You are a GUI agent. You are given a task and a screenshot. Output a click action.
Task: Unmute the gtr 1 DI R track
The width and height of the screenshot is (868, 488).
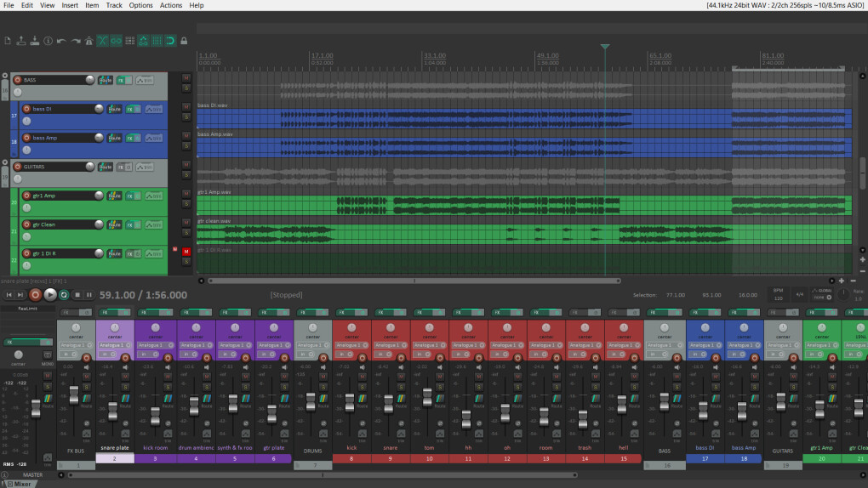tap(186, 252)
